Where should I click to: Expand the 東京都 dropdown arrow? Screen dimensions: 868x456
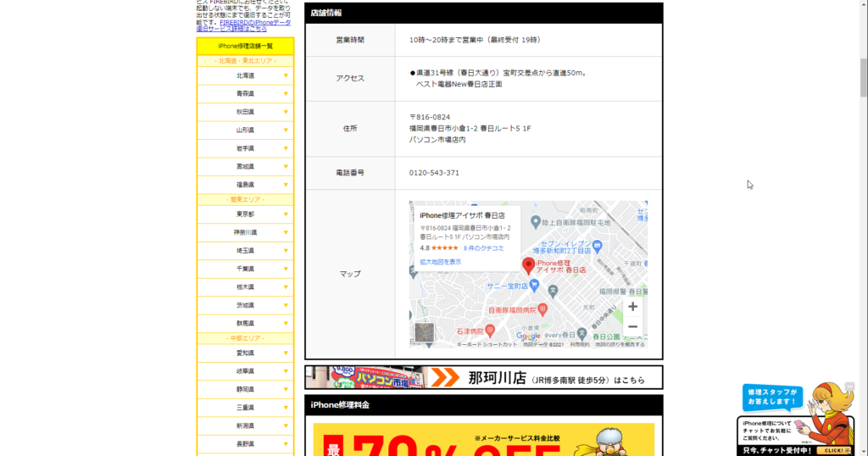tap(286, 214)
